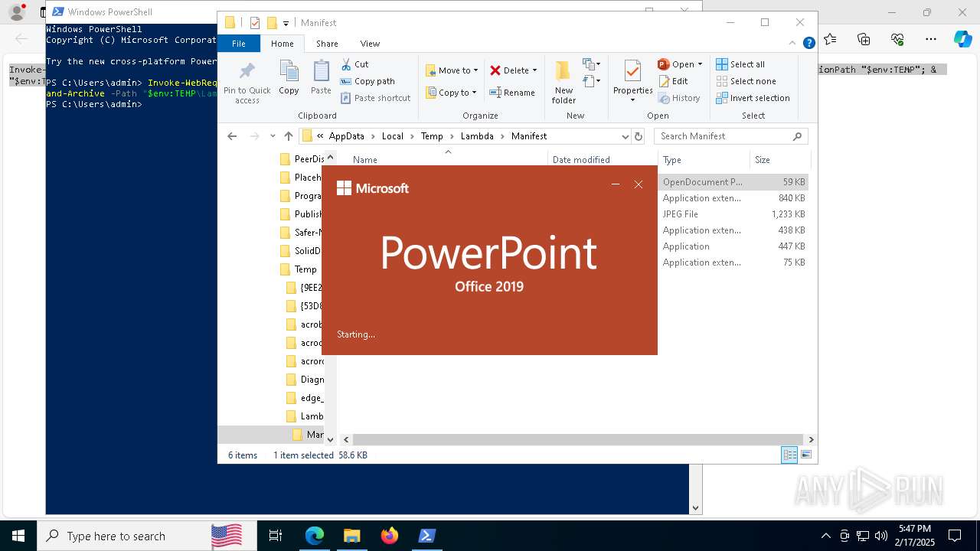Click Invert selection in the ribbon
Screen dimensions: 980x551
coord(753,98)
